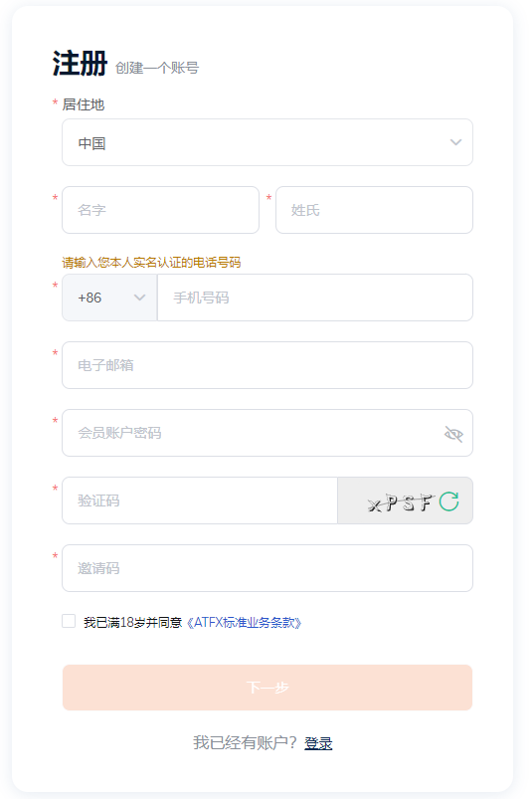Tick the 我已满18岁并同意 checkbox
This screenshot has width=532, height=799.
(x=69, y=621)
